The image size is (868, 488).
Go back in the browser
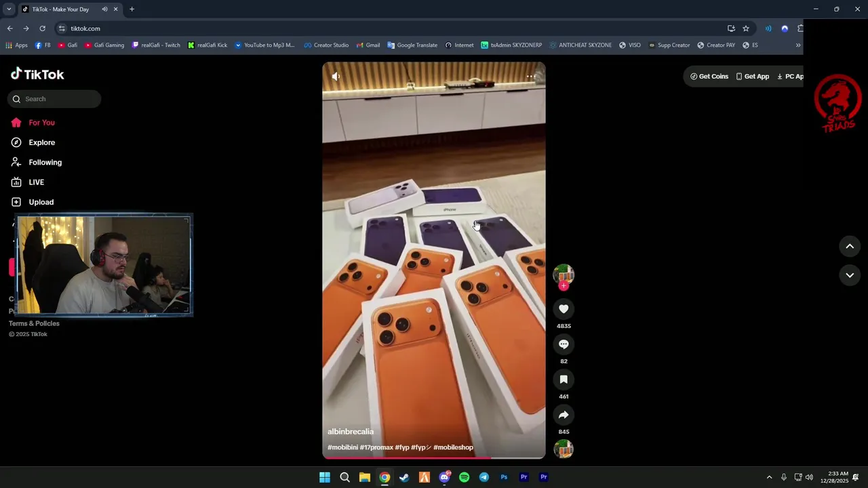(9, 28)
